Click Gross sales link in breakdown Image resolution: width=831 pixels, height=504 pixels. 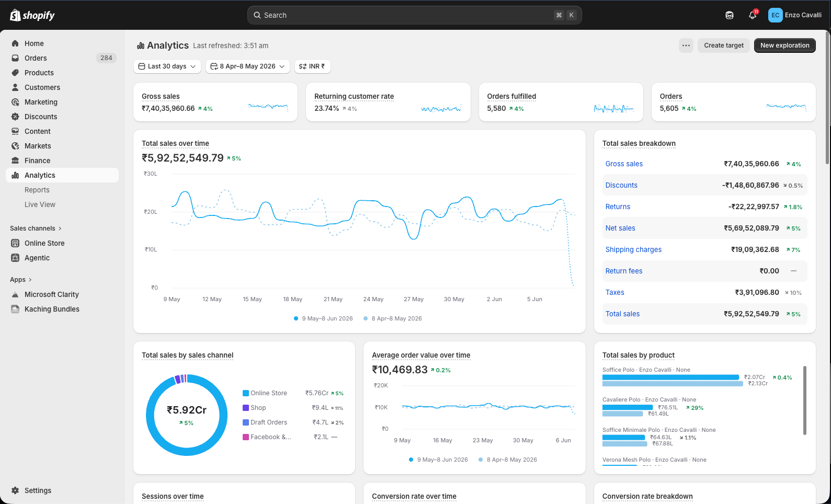624,164
